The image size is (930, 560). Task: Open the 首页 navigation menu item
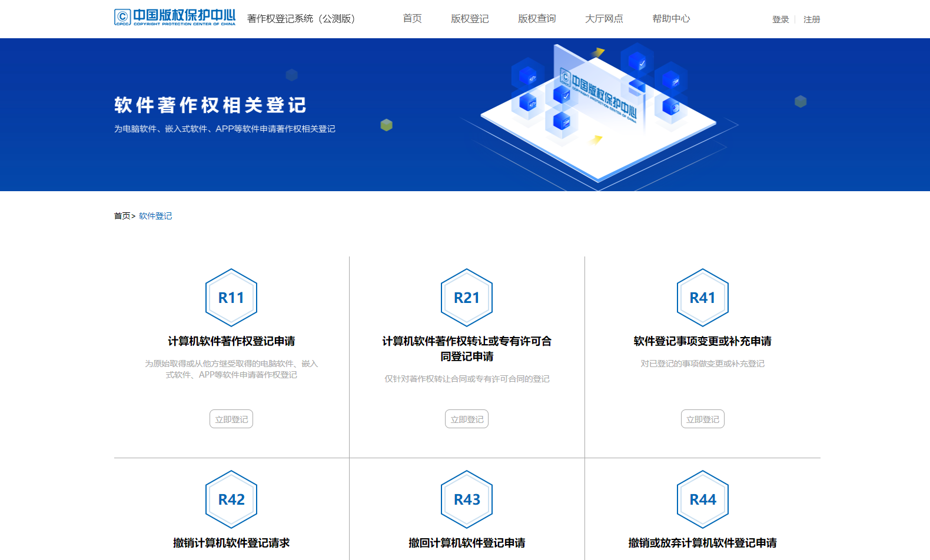pyautogui.click(x=412, y=19)
